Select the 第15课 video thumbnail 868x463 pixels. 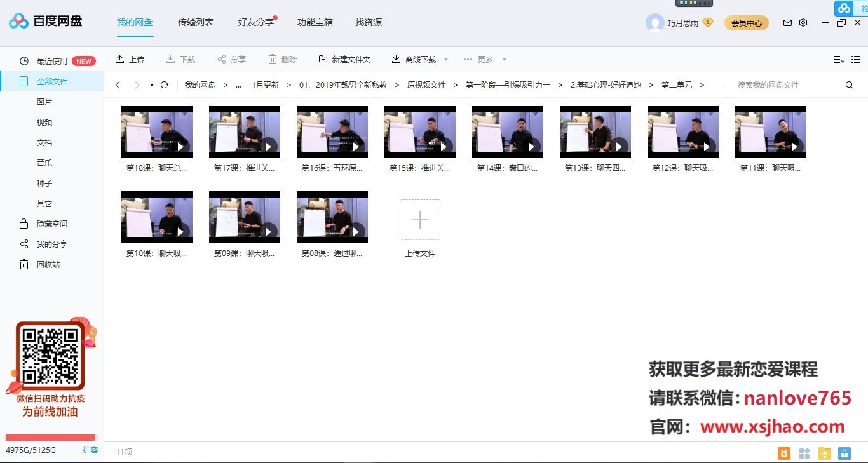420,132
